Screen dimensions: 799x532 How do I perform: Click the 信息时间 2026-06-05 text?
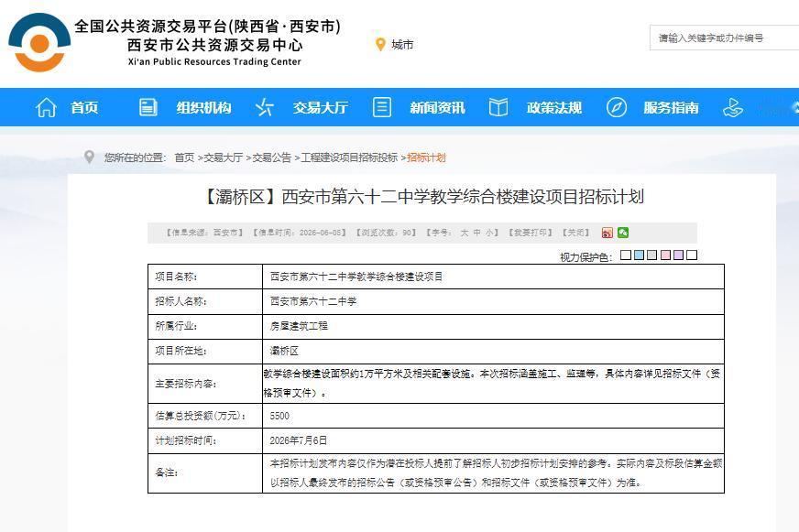(300, 233)
